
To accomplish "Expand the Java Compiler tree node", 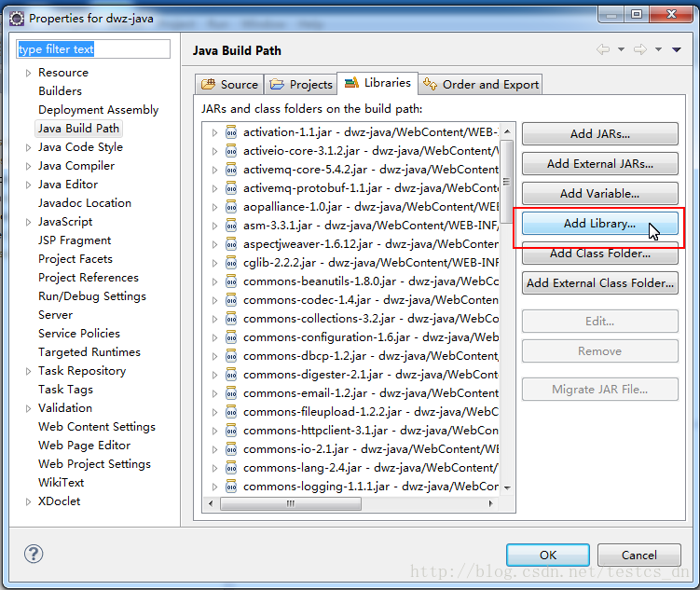I will (28, 166).
